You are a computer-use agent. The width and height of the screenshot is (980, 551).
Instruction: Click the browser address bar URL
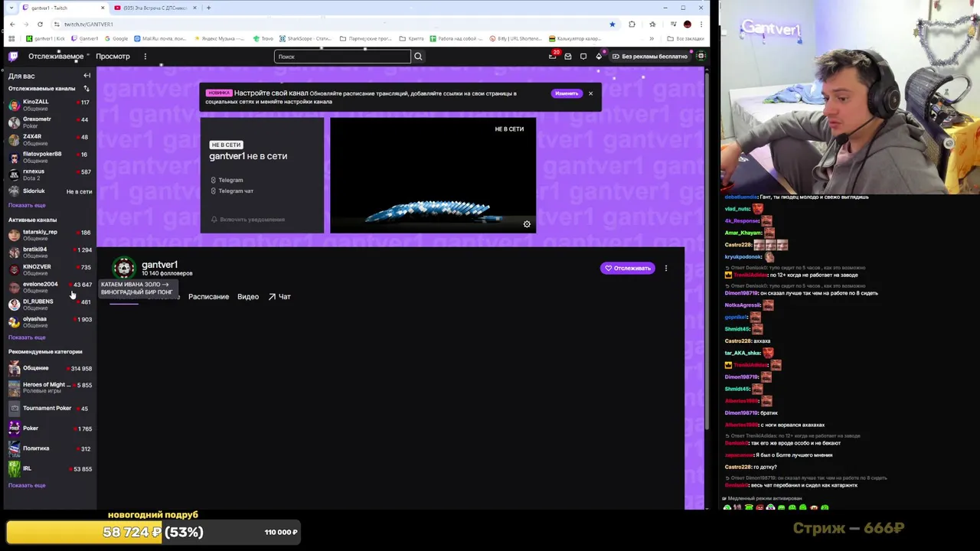pos(88,24)
